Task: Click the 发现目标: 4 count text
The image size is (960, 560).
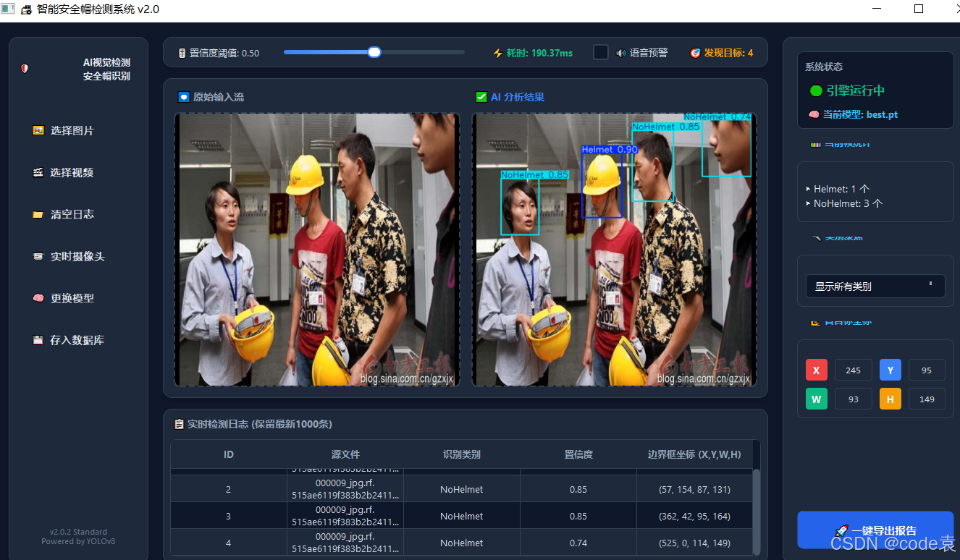Action: pyautogui.click(x=728, y=53)
